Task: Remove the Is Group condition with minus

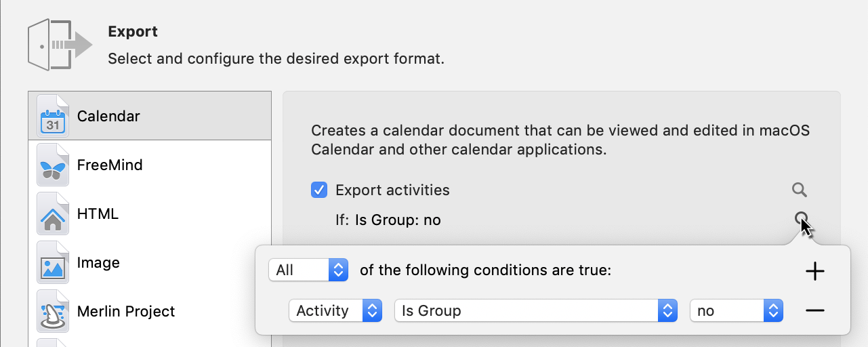Action: (x=814, y=310)
